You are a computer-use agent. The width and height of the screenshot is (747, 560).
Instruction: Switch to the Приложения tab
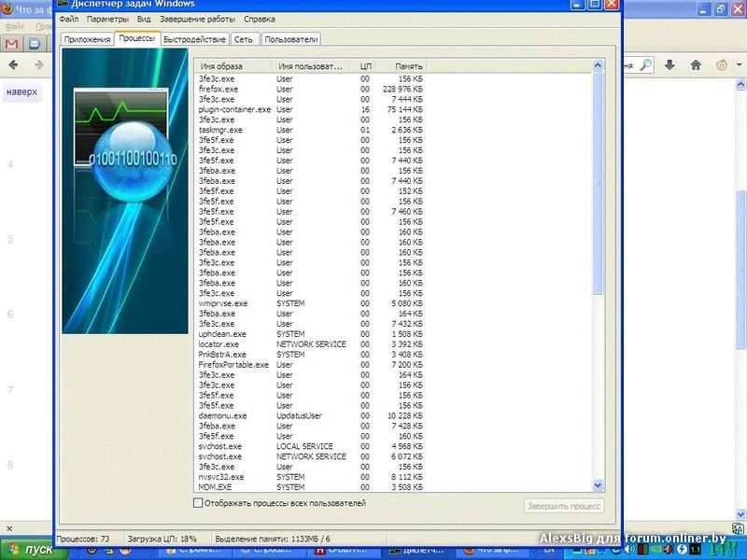point(87,39)
